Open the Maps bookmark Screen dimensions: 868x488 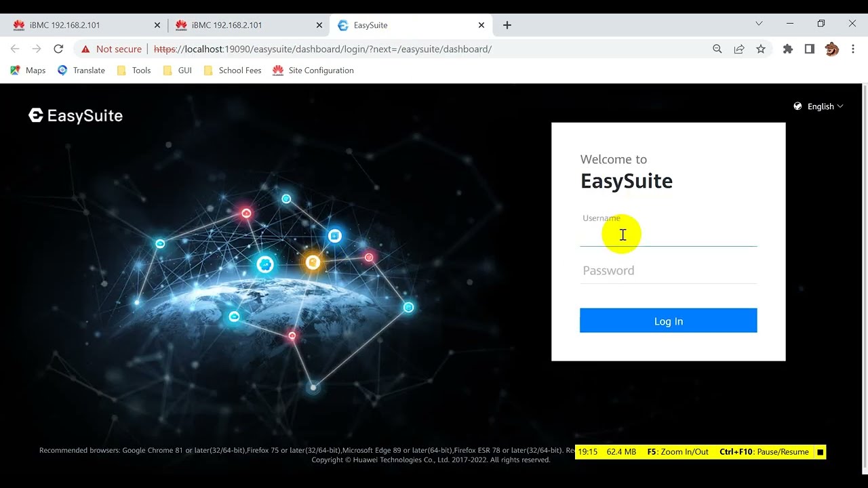28,70
